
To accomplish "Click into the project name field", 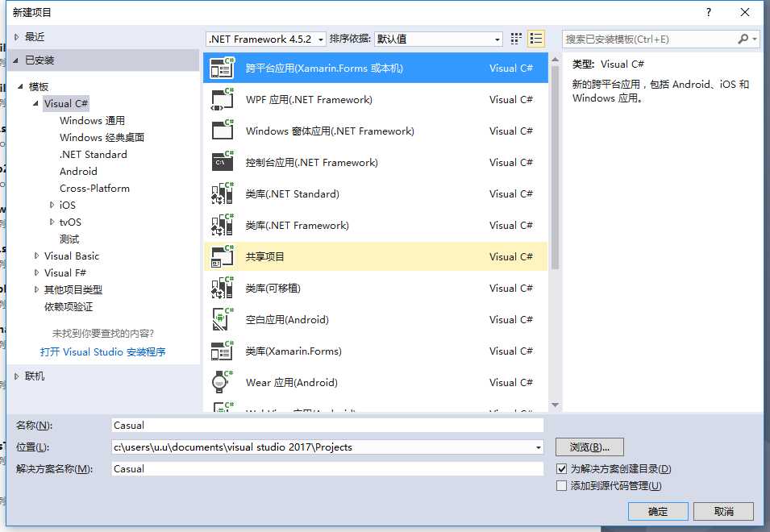I will 327,426.
